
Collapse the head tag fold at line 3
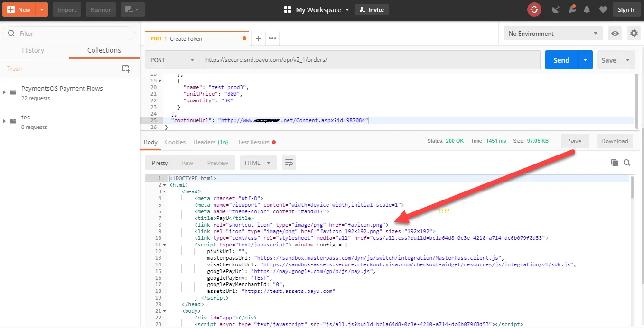[164, 191]
